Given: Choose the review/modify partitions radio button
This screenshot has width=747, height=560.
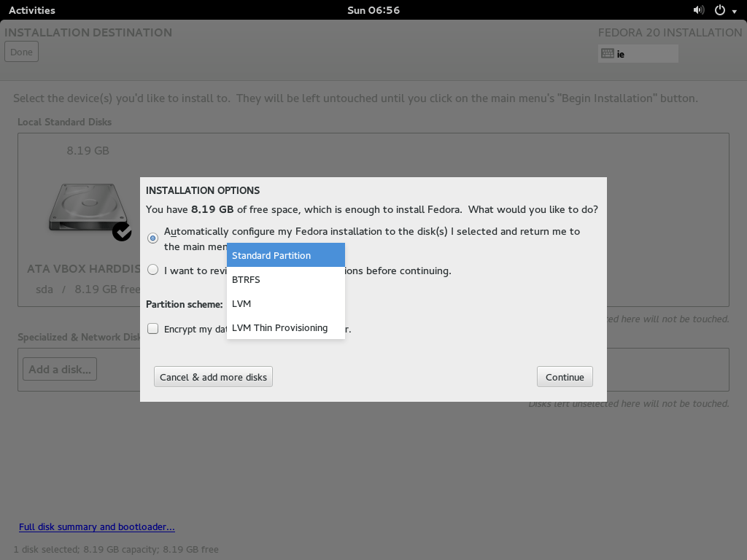Looking at the screenshot, I should coord(153,270).
